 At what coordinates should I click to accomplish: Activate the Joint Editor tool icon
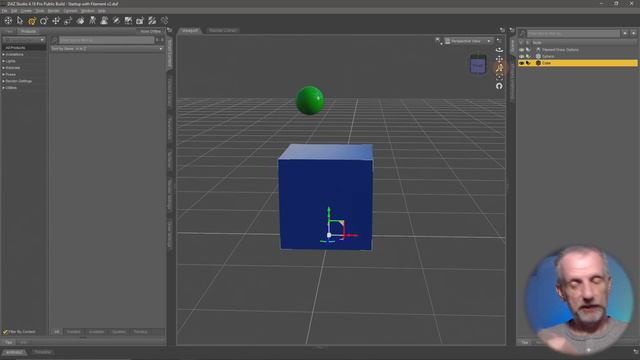click(x=92, y=20)
